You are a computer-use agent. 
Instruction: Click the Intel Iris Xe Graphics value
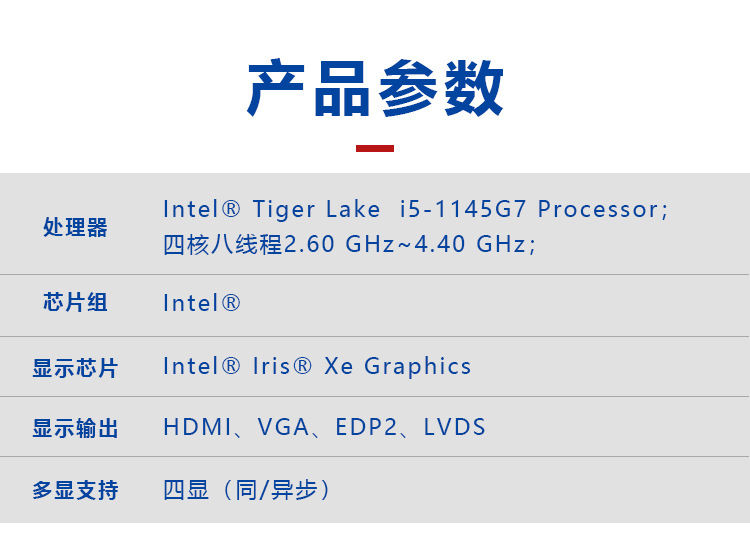coord(317,366)
